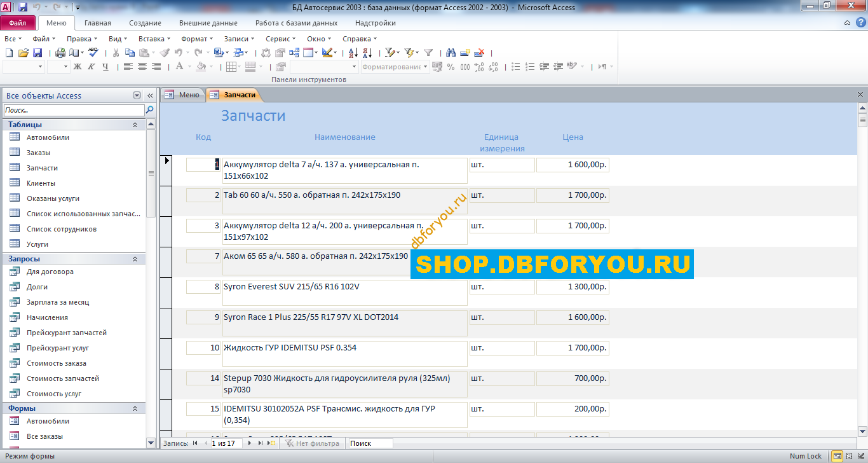The width and height of the screenshot is (868, 463).
Task: Click the Paste clipboard icon
Action: 144,53
